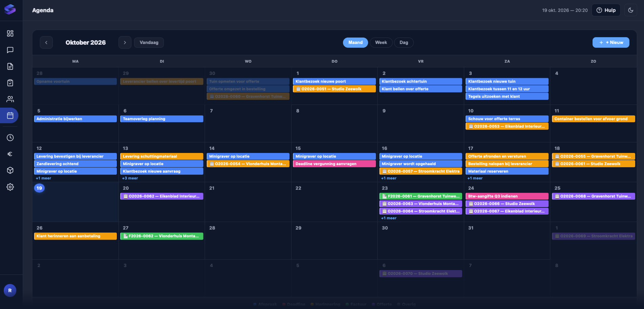Image resolution: width=644 pixels, height=309 pixels.
Task: Switch to Week view tab
Action: pyautogui.click(x=381, y=43)
